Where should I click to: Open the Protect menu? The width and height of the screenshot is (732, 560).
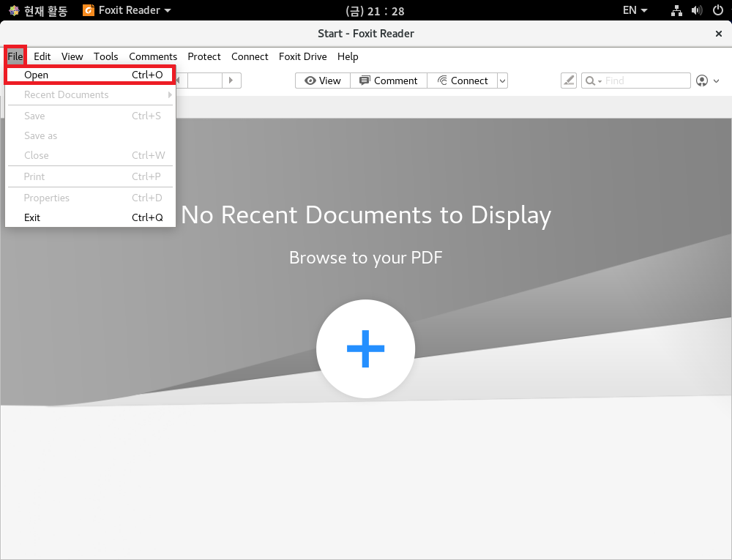[204, 56]
